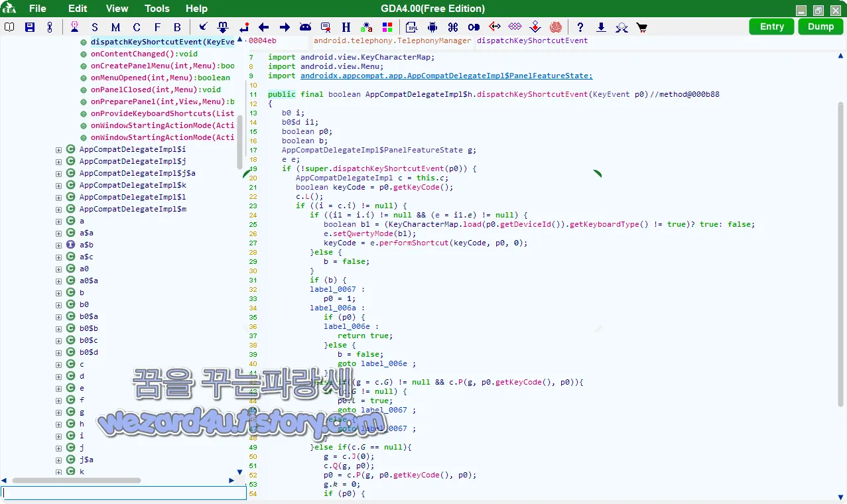
Task: Select the dispatchKeyShortcutEvent method in tree
Action: (163, 42)
